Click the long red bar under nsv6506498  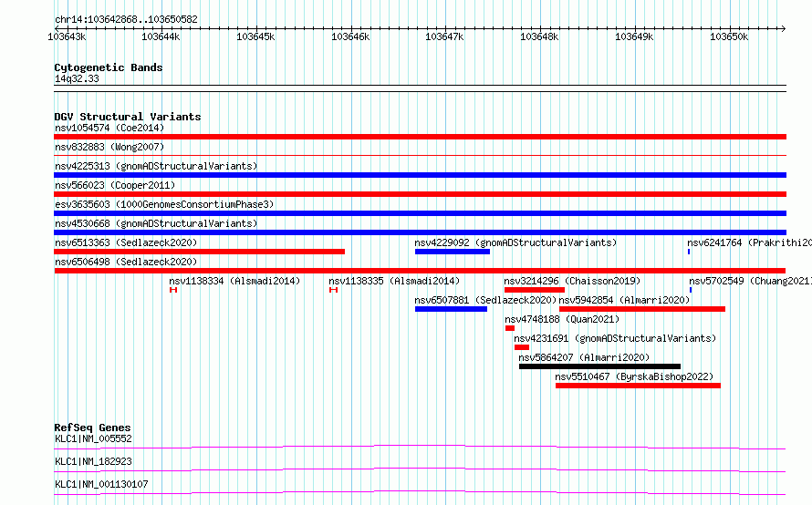click(420, 271)
